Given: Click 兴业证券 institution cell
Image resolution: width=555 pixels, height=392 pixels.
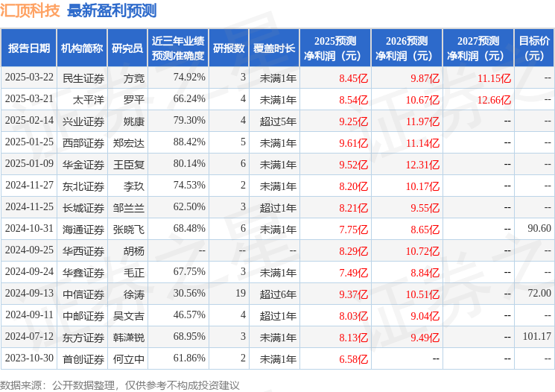Looking at the screenshot, I should tap(83, 121).
